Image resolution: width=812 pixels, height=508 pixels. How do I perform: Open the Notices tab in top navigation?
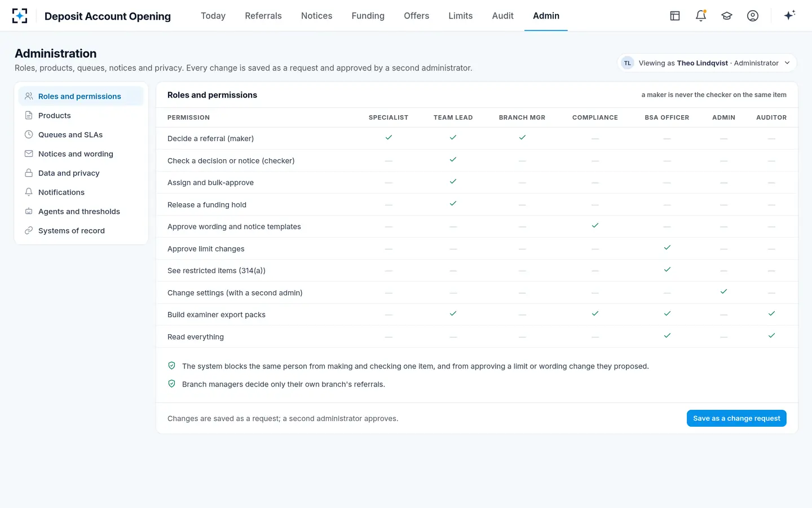[316, 16]
